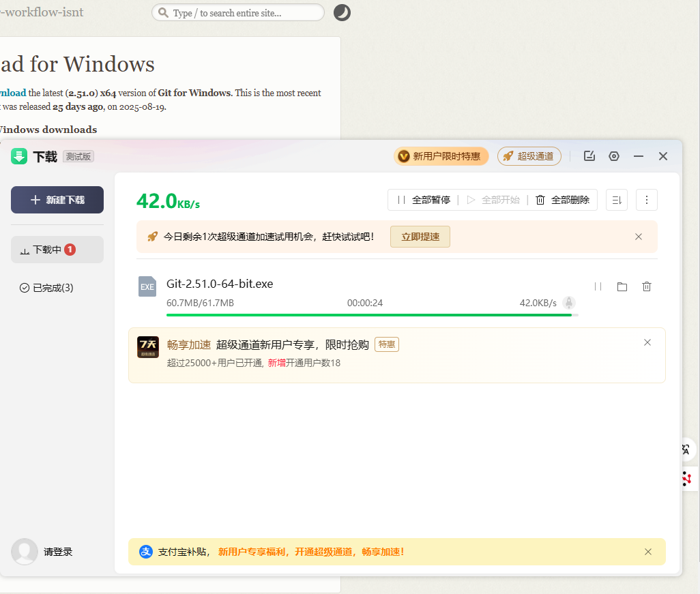Dismiss the 支付宝补贴 bottom banner
The image size is (700, 594).
(647, 552)
